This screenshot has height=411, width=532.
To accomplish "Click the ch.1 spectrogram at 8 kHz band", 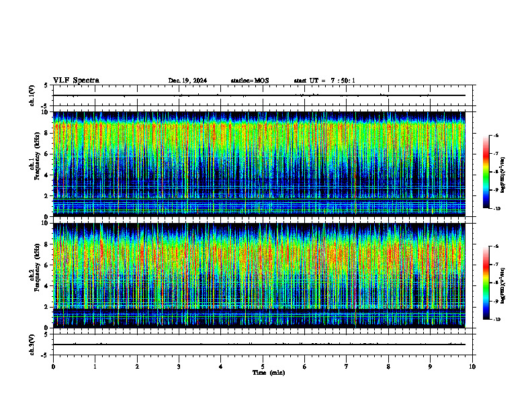I will (259, 133).
